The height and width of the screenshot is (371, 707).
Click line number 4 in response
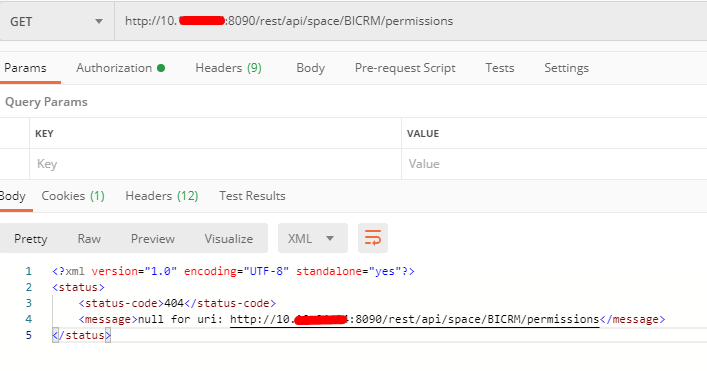tap(29, 319)
